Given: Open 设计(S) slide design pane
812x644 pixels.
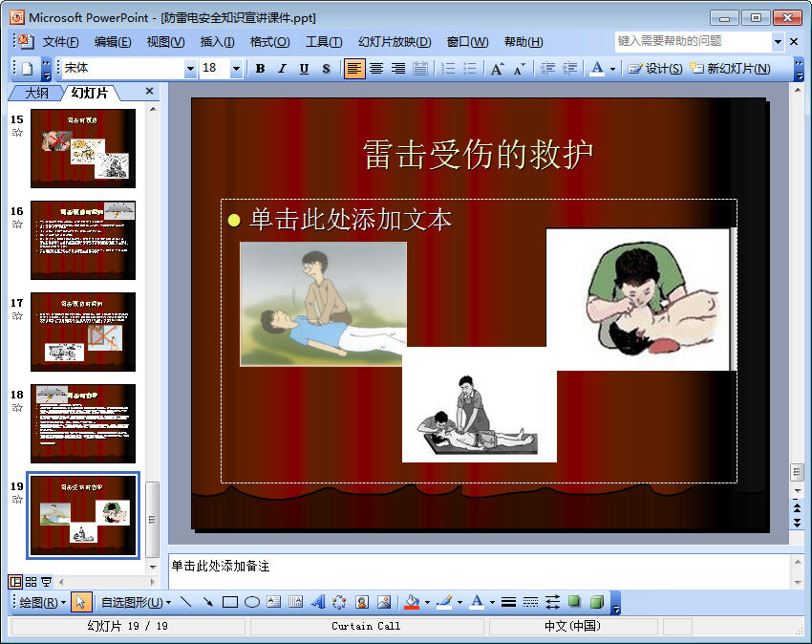Looking at the screenshot, I should click(655, 69).
